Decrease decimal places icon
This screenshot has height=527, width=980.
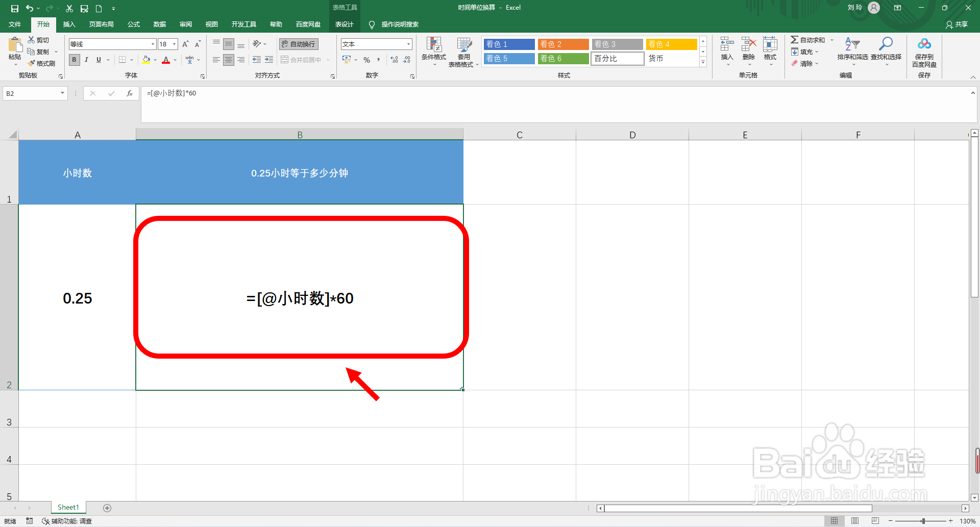coord(407,60)
